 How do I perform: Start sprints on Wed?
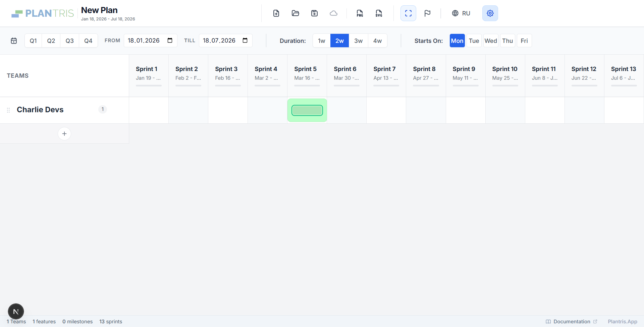[491, 41]
